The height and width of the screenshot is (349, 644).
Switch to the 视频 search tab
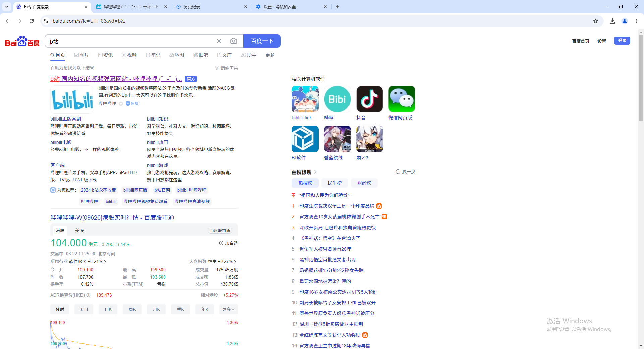point(129,55)
